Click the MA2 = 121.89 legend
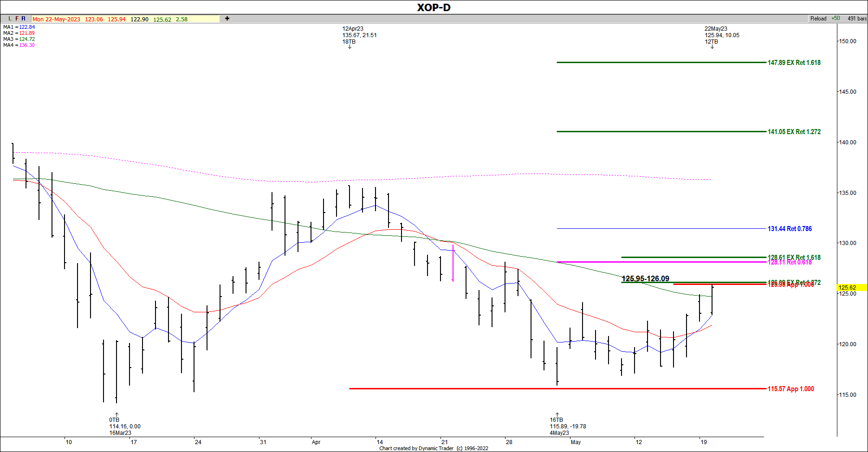868x452 pixels. (x=19, y=33)
